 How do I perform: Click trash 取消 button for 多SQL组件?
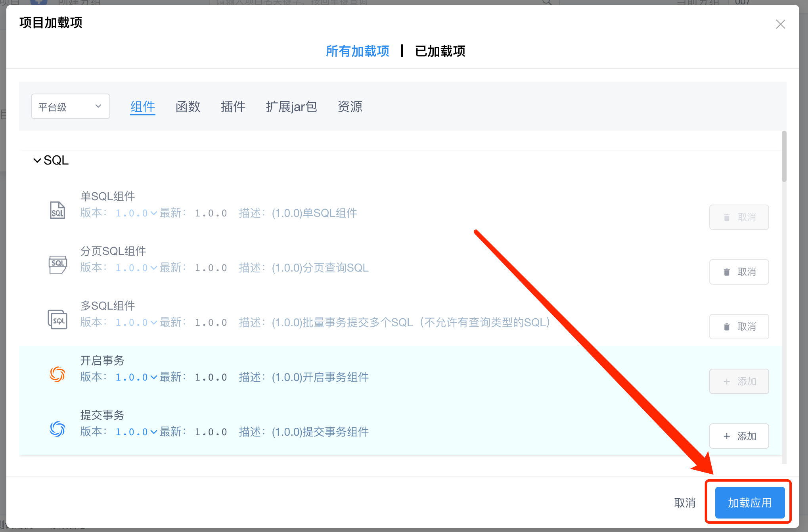click(739, 327)
